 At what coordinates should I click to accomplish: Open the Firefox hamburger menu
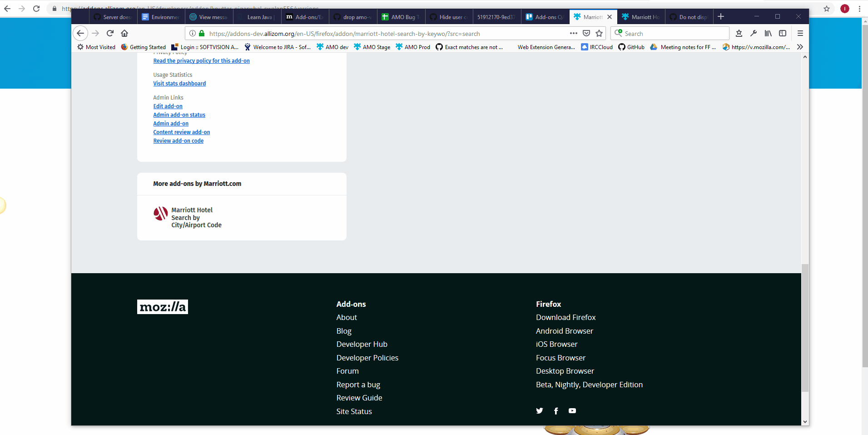tap(800, 33)
